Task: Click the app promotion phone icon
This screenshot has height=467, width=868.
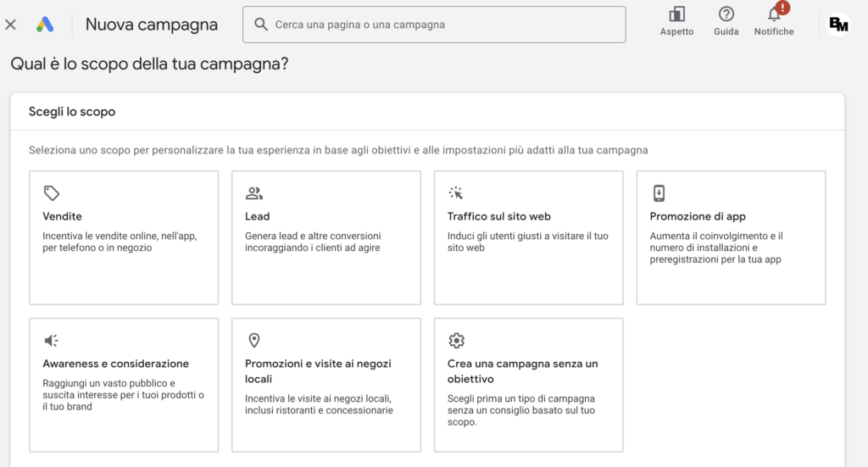Action: click(x=659, y=193)
